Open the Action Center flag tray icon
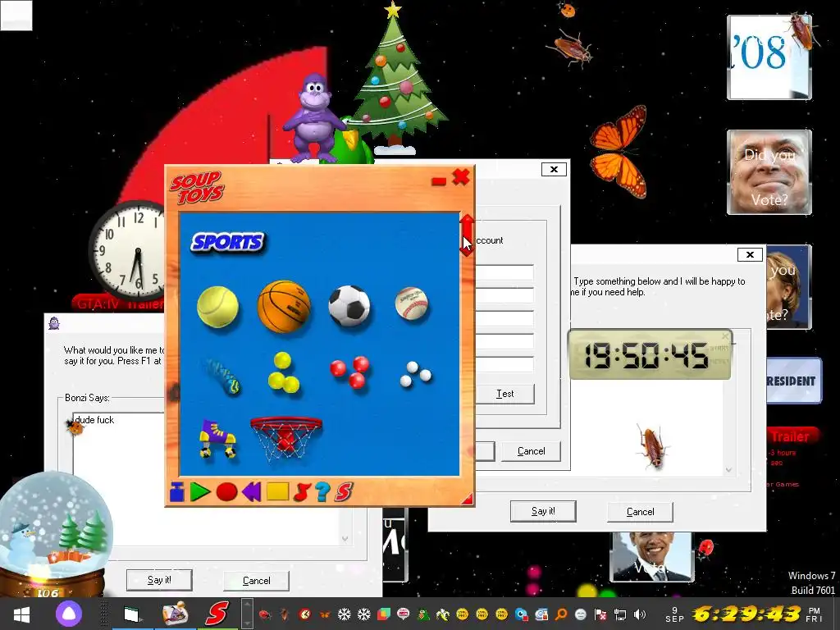The height and width of the screenshot is (630, 840). [600, 614]
